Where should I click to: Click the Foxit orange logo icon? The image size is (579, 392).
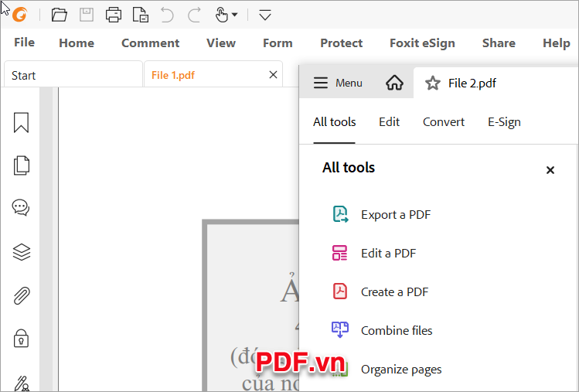click(19, 15)
